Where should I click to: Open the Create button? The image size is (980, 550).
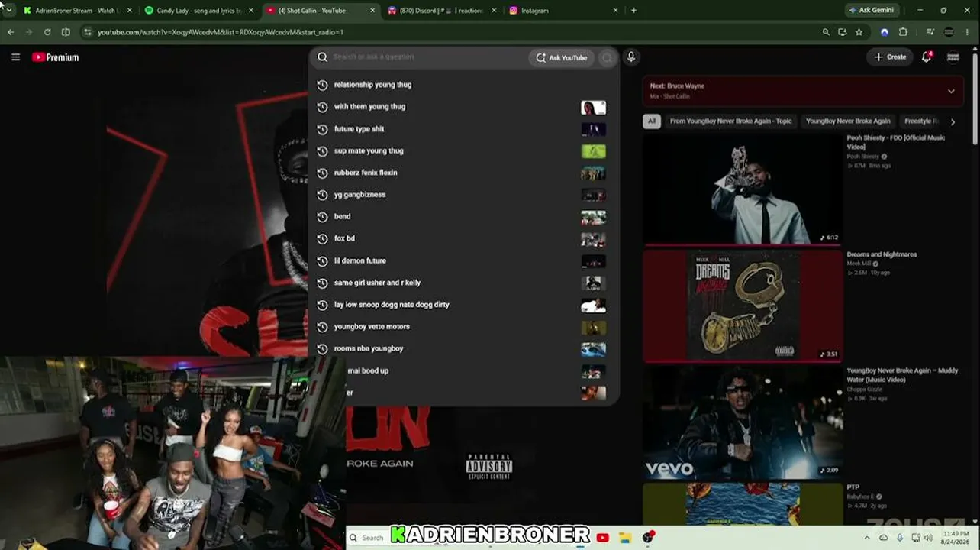point(890,57)
